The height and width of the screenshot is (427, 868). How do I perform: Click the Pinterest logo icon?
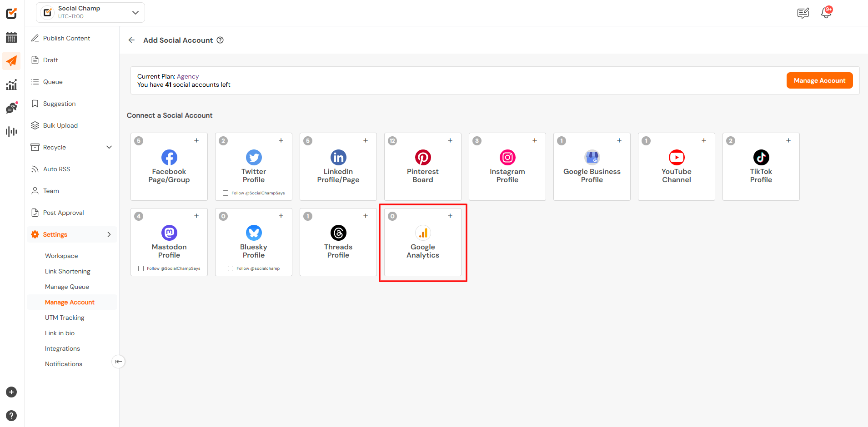(x=423, y=158)
